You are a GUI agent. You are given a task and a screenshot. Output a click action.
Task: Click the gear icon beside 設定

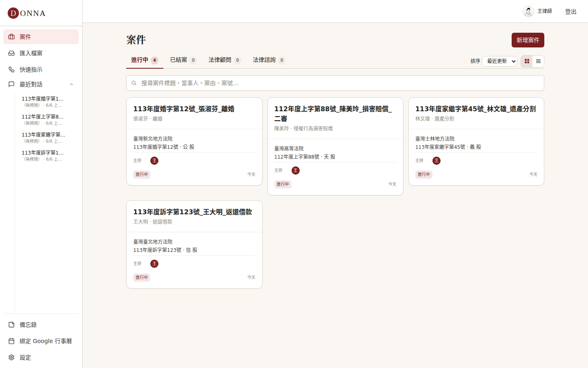11,357
